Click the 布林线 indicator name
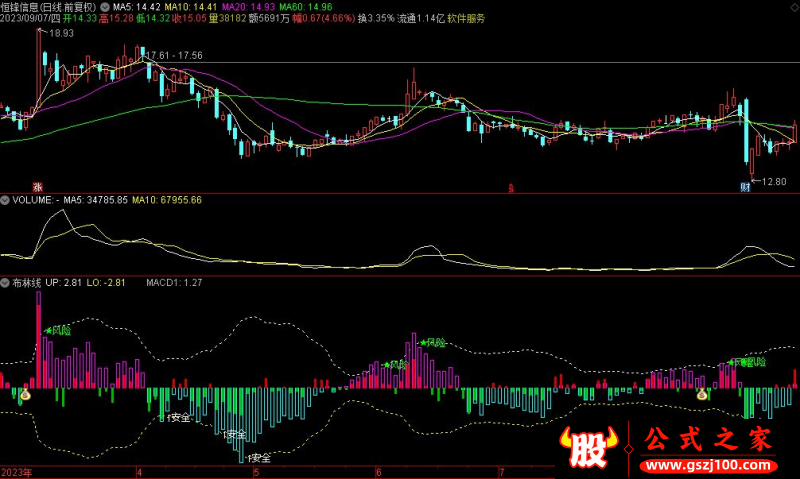Image resolution: width=800 pixels, height=479 pixels. (x=27, y=283)
